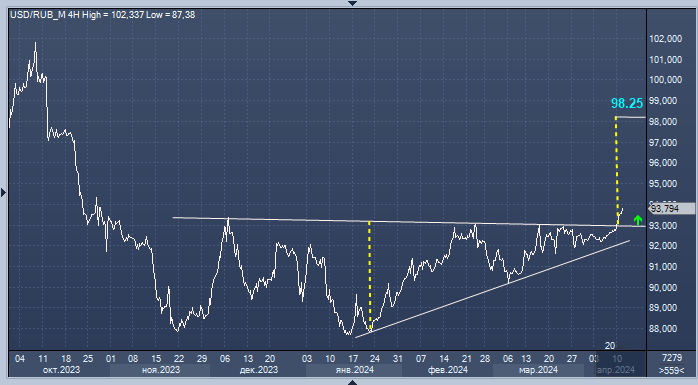The height and width of the screenshot is (385, 698).
Task: Click the date tick 27 on the time axis
Action: 572,359
